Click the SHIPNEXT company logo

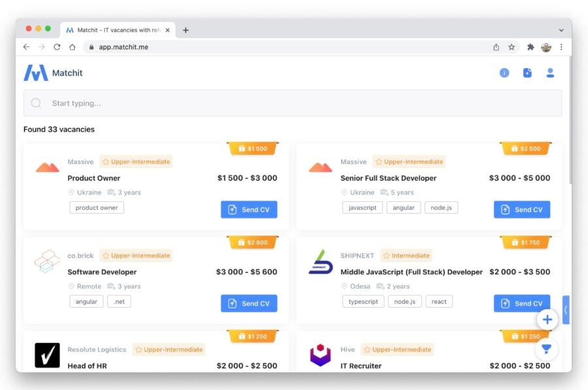tap(320, 261)
